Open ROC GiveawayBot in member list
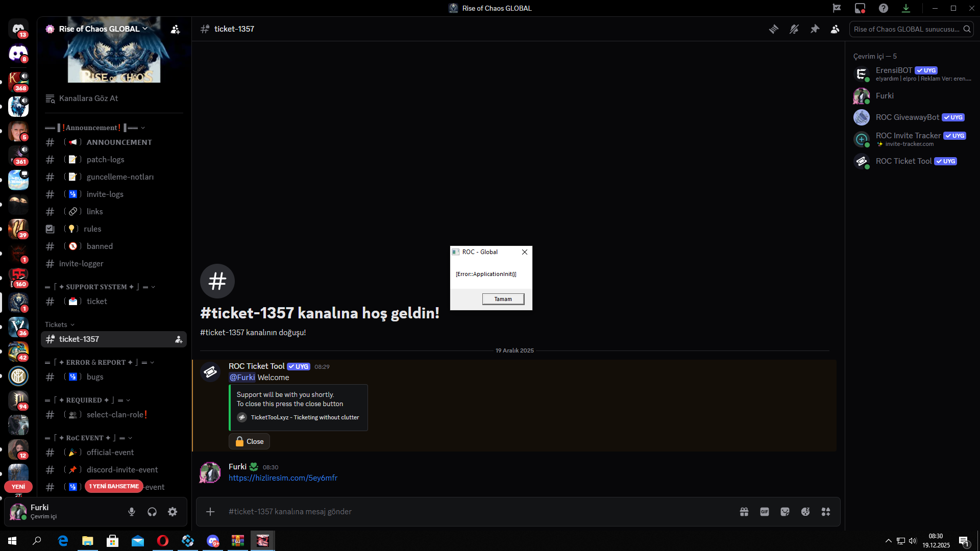 pos(912,117)
